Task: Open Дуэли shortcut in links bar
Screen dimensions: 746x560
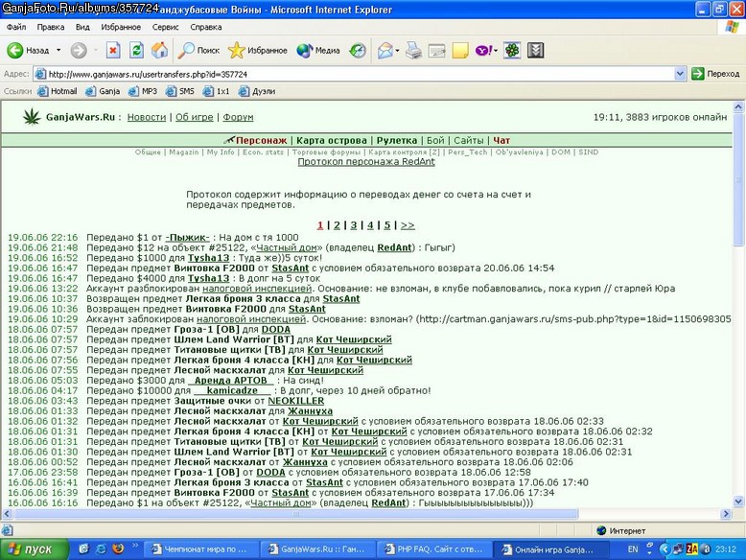Action: click(x=257, y=91)
